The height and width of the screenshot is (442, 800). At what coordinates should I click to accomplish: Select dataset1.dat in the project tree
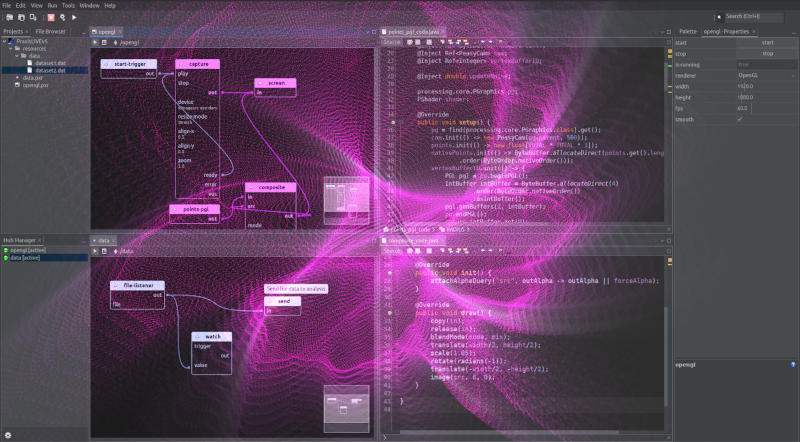pyautogui.click(x=50, y=63)
